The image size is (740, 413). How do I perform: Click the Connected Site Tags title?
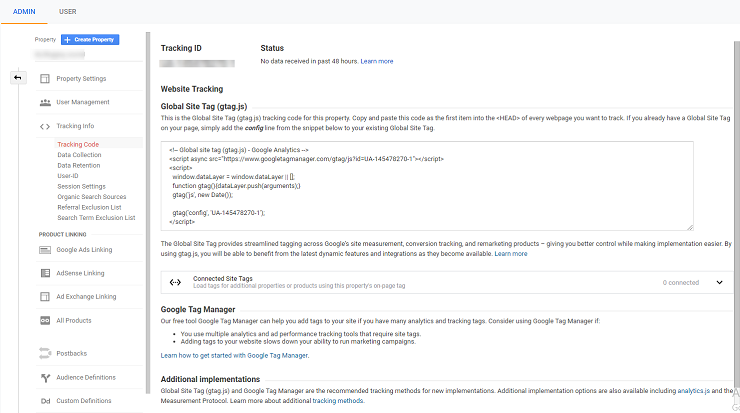pos(223,278)
